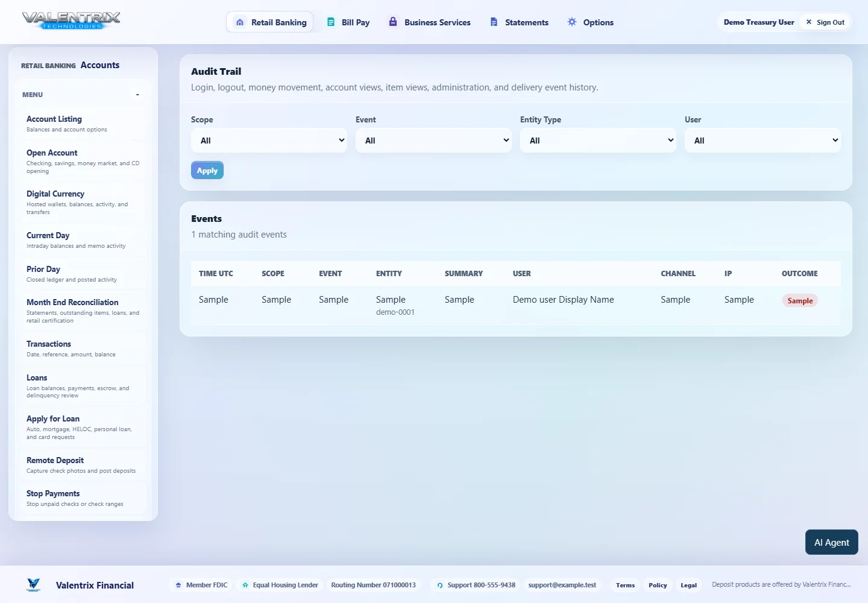Open the Event filter dropdown
Screen dimensions: 868x603
point(433,140)
